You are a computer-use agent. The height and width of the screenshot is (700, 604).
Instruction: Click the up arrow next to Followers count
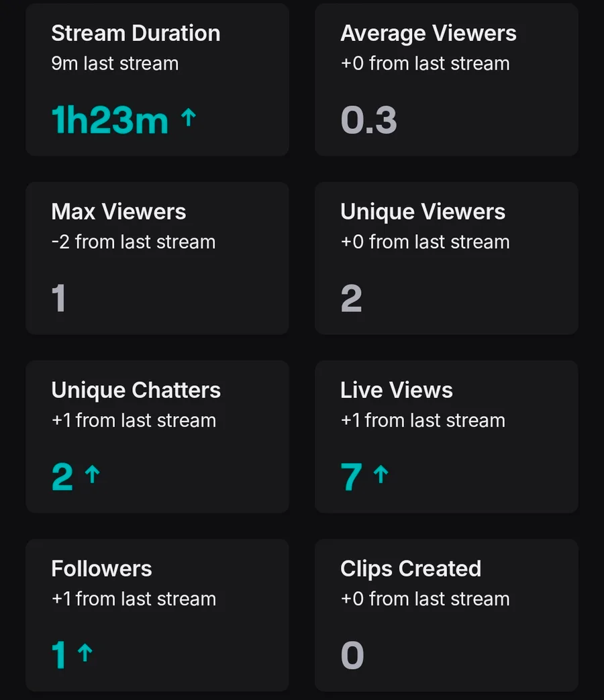click(85, 653)
